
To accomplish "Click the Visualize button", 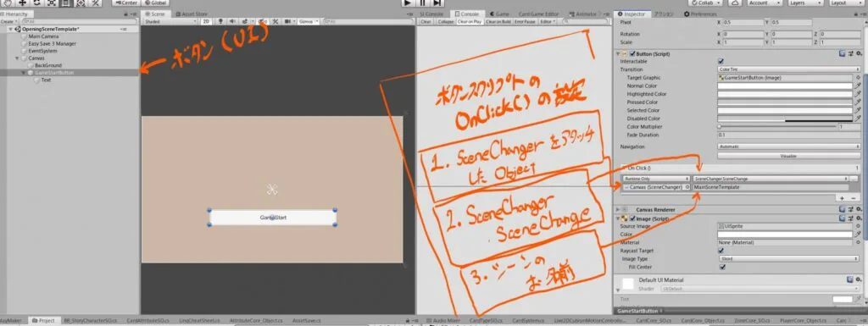I will [x=784, y=156].
